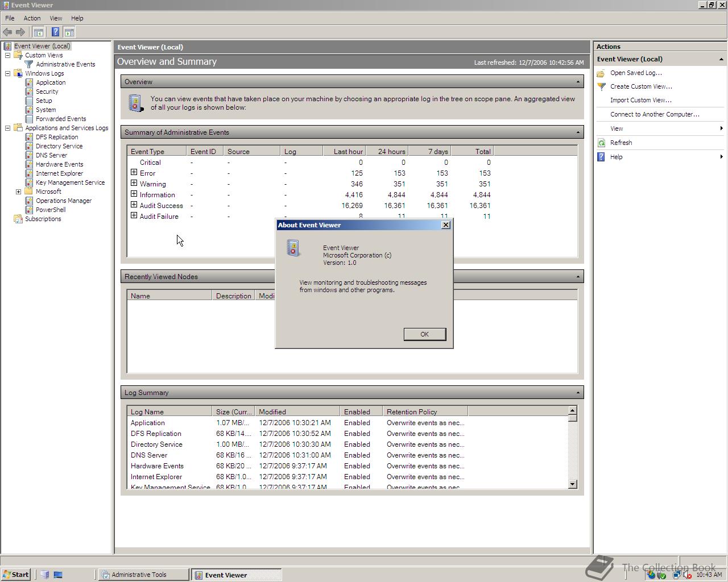Select Key Management Service log in tree
The width and height of the screenshot is (728, 582).
click(x=70, y=182)
